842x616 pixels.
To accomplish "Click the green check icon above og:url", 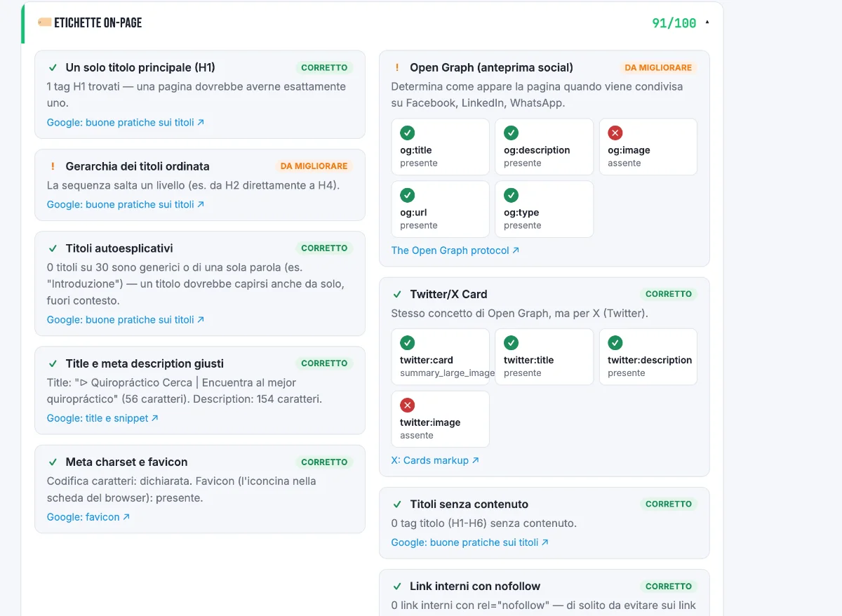I will pos(408,195).
